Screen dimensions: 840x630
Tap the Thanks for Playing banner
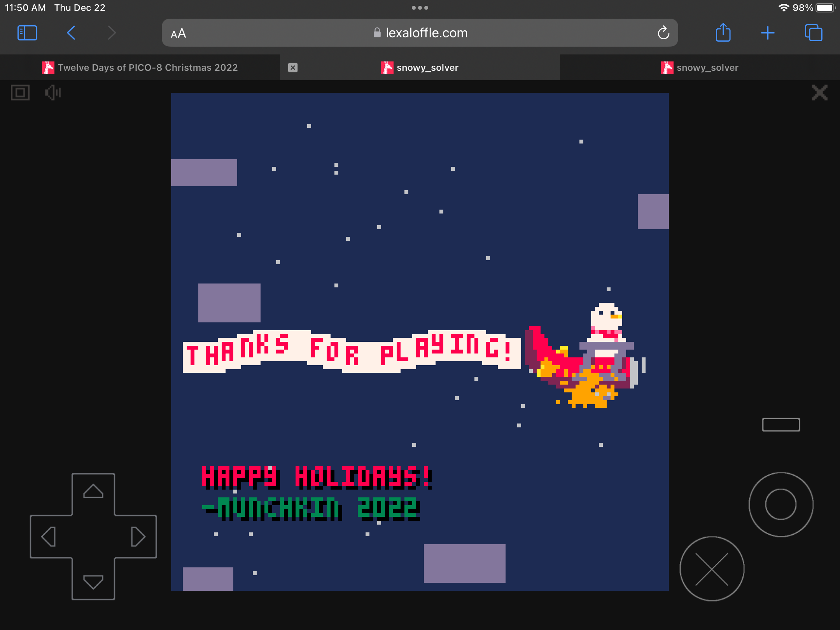tap(352, 352)
